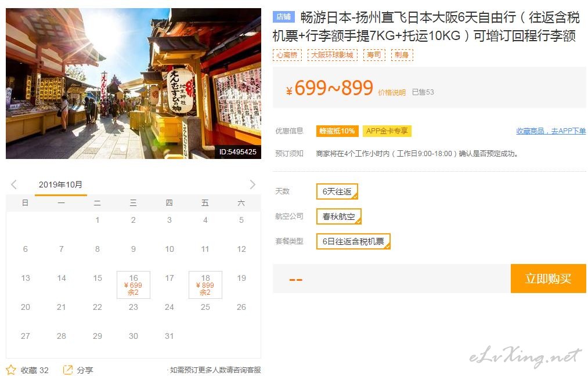Click calendar date 27
Image resolution: width=588 pixels, height=376 pixels.
[x=26, y=336]
